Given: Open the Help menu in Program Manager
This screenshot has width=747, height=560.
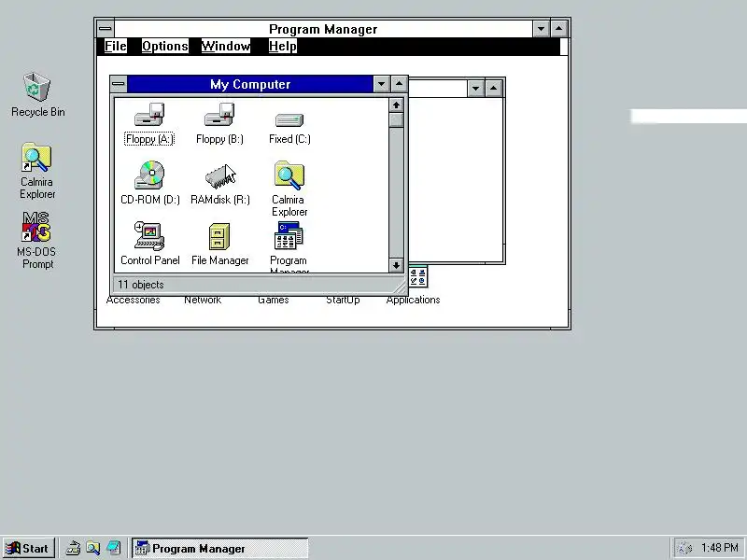Looking at the screenshot, I should 283,46.
